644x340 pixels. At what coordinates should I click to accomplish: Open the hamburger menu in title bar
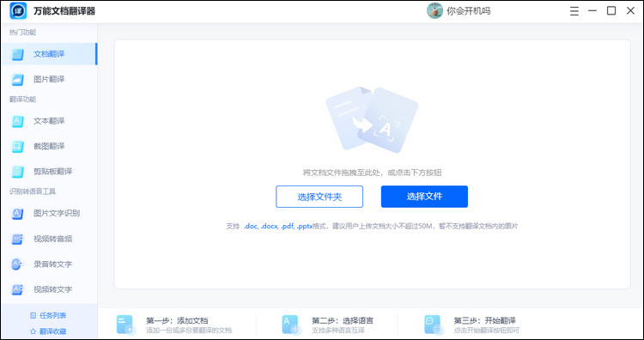(574, 11)
